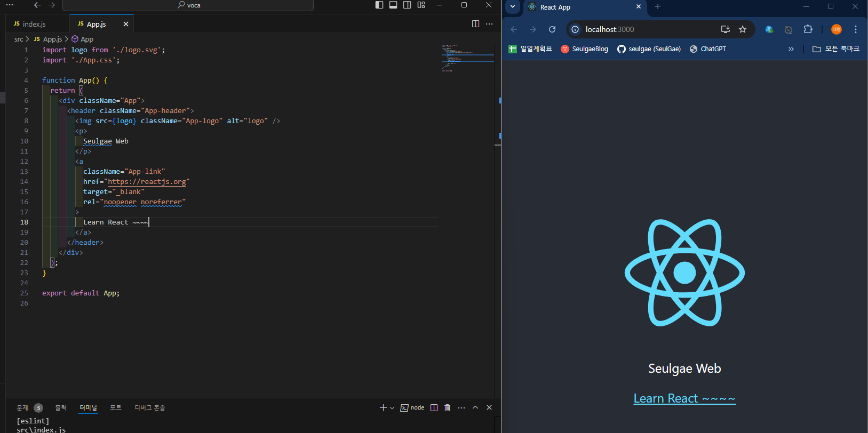Image resolution: width=868 pixels, height=433 pixels.
Task: Open the Chrome profile avatar
Action: tap(837, 29)
